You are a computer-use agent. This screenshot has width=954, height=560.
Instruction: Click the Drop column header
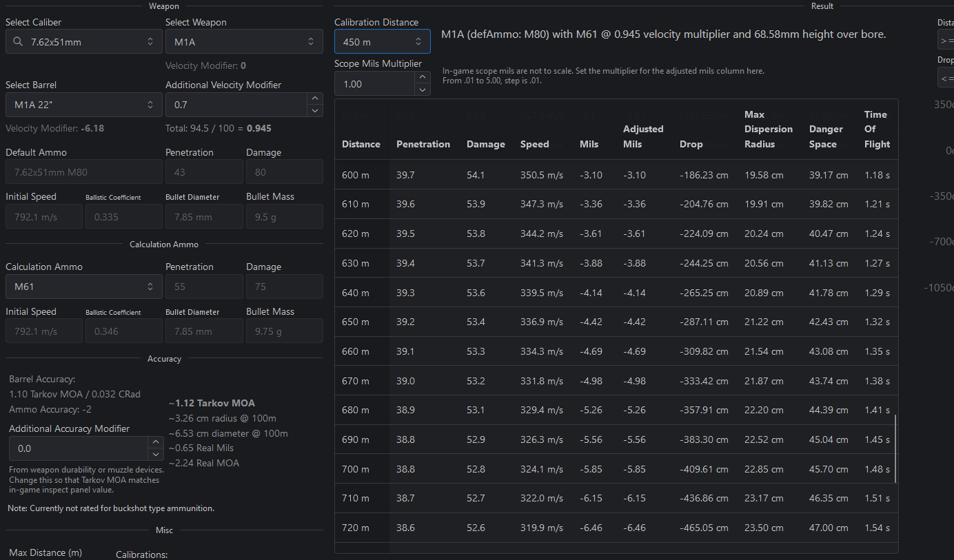click(x=691, y=144)
